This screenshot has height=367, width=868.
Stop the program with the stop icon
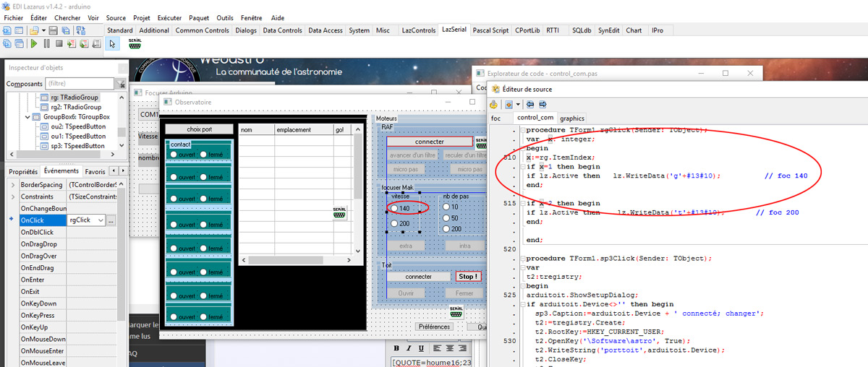(x=59, y=43)
